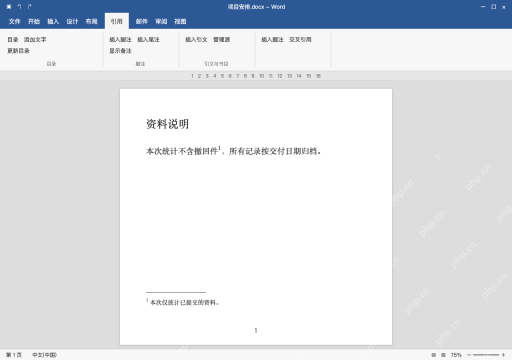
Task: Switch to the 邮件 ribbon tab
Action: point(142,21)
